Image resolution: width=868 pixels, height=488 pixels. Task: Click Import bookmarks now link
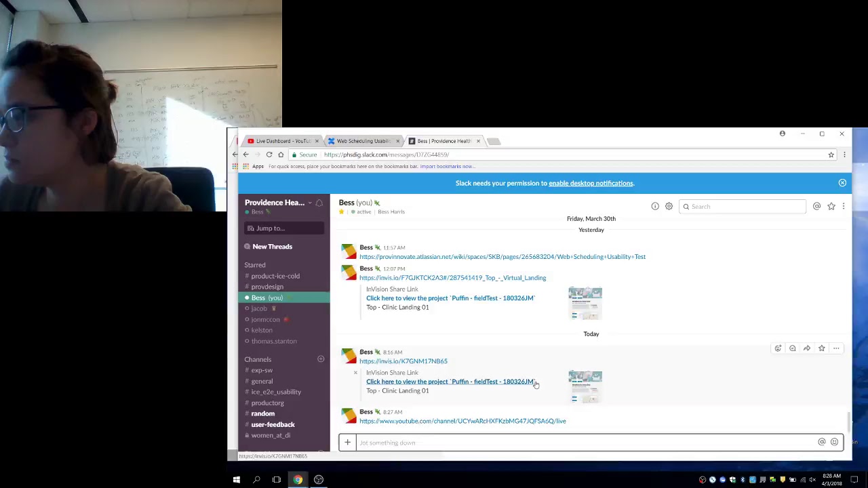[447, 166]
